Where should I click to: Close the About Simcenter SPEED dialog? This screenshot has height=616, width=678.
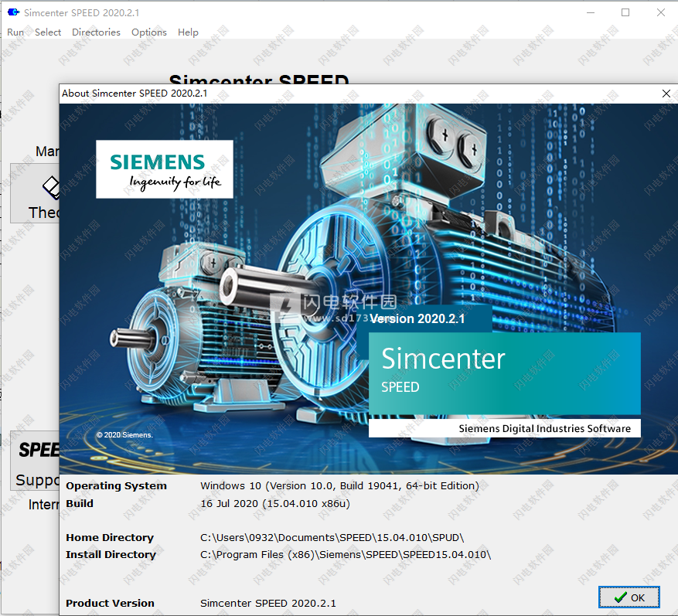(x=666, y=94)
